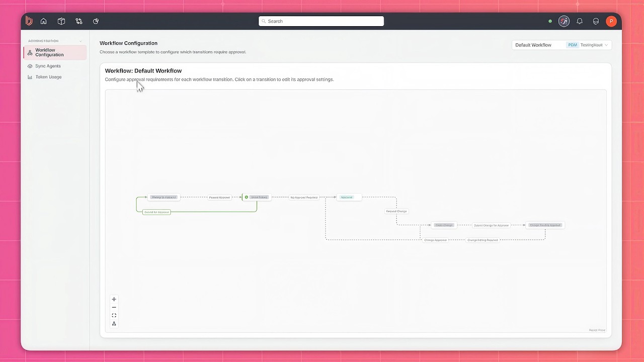
Task: Click the Approved state node
Action: point(349,197)
